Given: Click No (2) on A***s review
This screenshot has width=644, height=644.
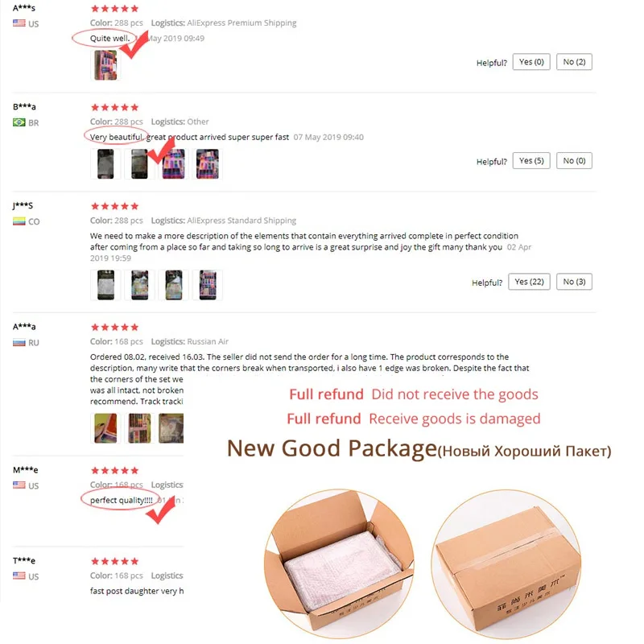Looking at the screenshot, I should pyautogui.click(x=574, y=62).
